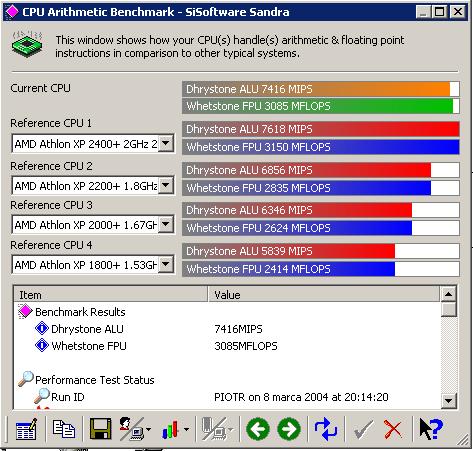Click the Reference CPU 1 label
The image size is (473, 451).
[51, 123]
